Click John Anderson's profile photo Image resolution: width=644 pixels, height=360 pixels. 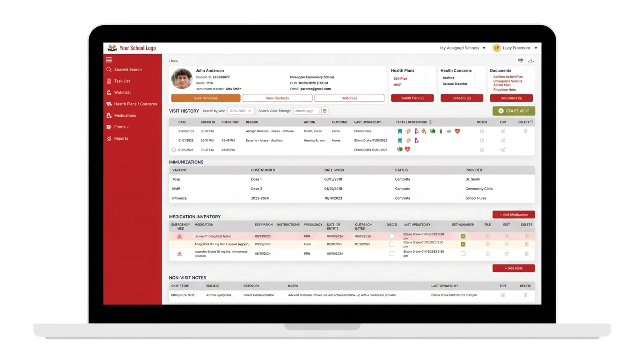(182, 79)
